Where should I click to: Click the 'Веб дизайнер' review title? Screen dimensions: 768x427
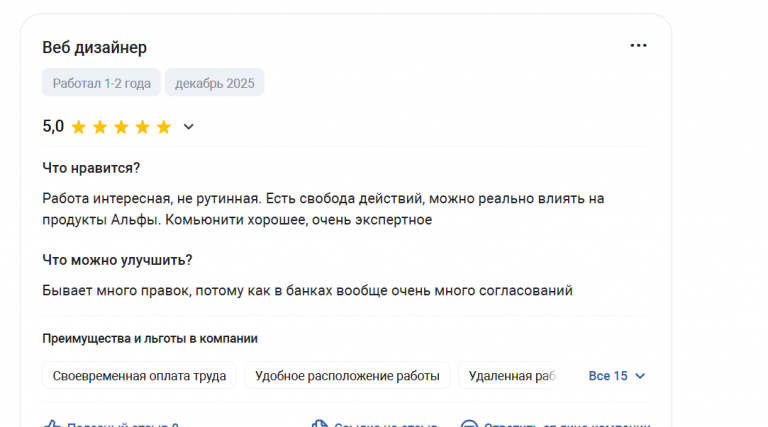95,47
